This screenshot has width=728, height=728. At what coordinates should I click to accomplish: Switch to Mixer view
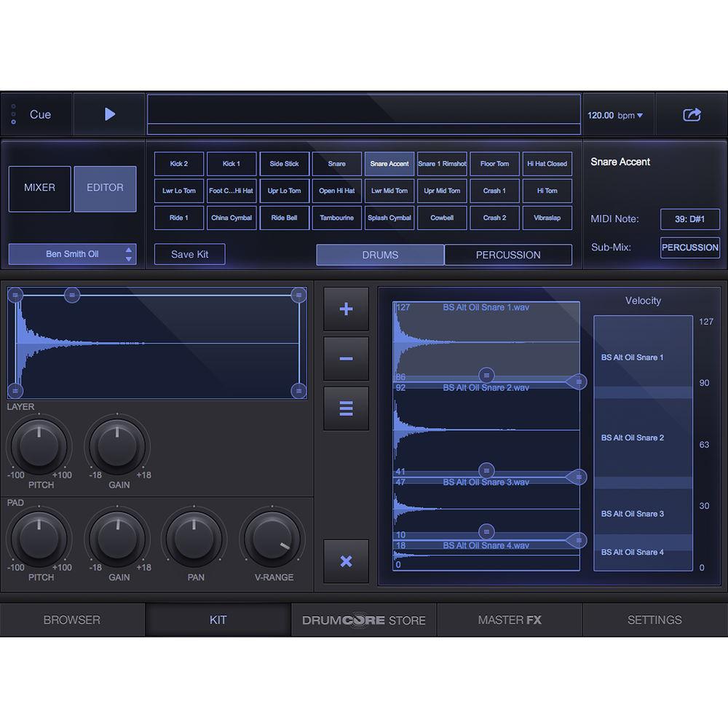[39, 188]
